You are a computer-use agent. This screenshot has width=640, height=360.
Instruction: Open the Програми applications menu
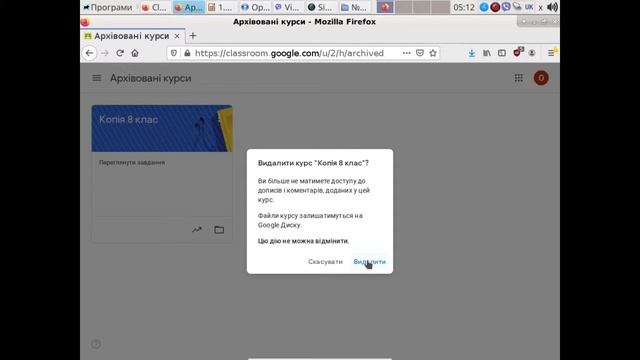pos(108,7)
